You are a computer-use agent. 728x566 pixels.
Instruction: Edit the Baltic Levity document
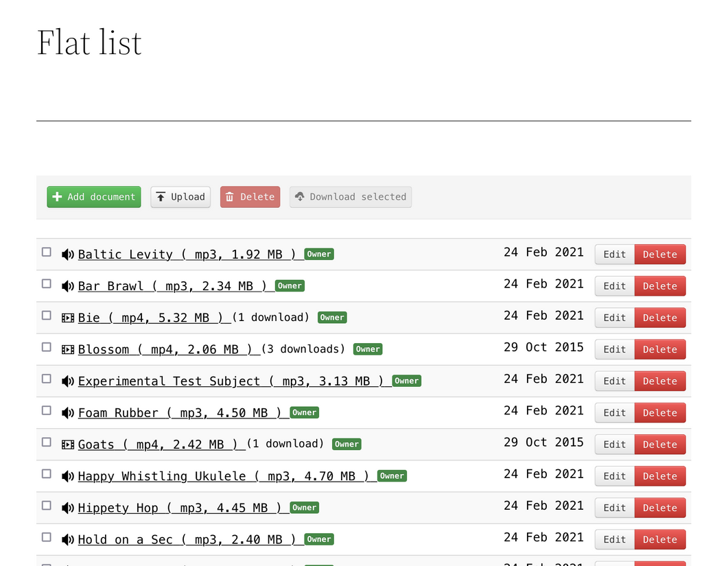pyautogui.click(x=615, y=255)
